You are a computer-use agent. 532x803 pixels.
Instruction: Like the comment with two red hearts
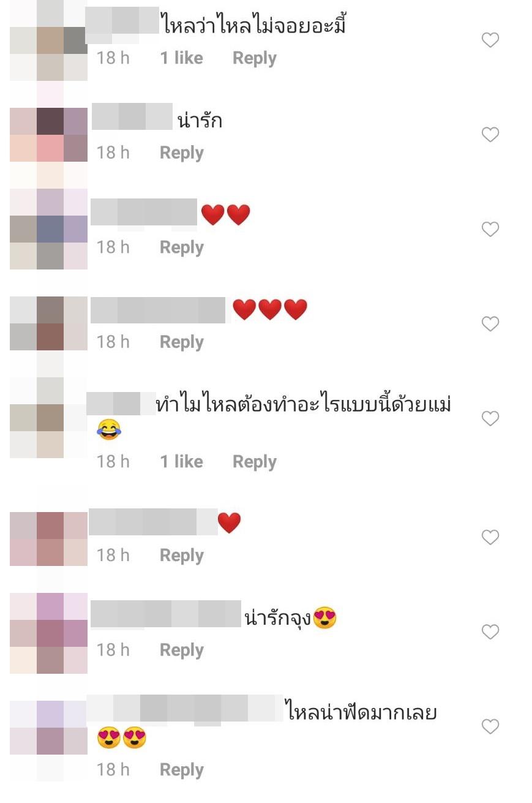(x=490, y=229)
